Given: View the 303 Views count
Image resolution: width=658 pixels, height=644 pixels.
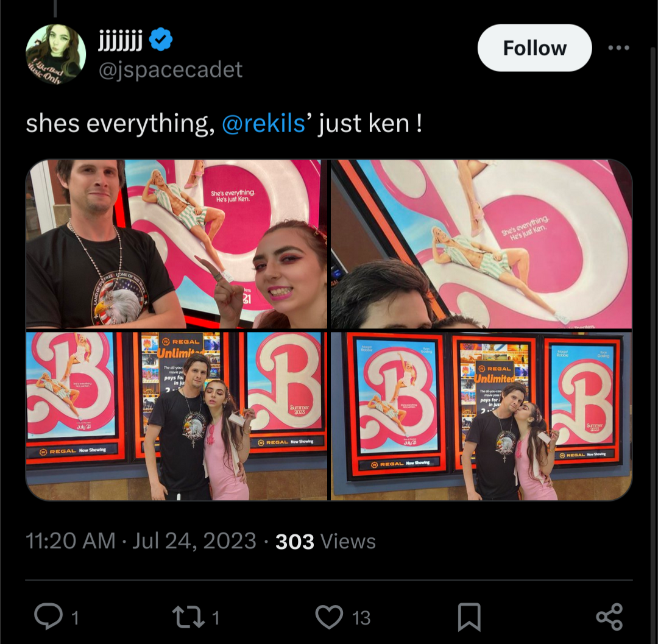Looking at the screenshot, I should (325, 541).
